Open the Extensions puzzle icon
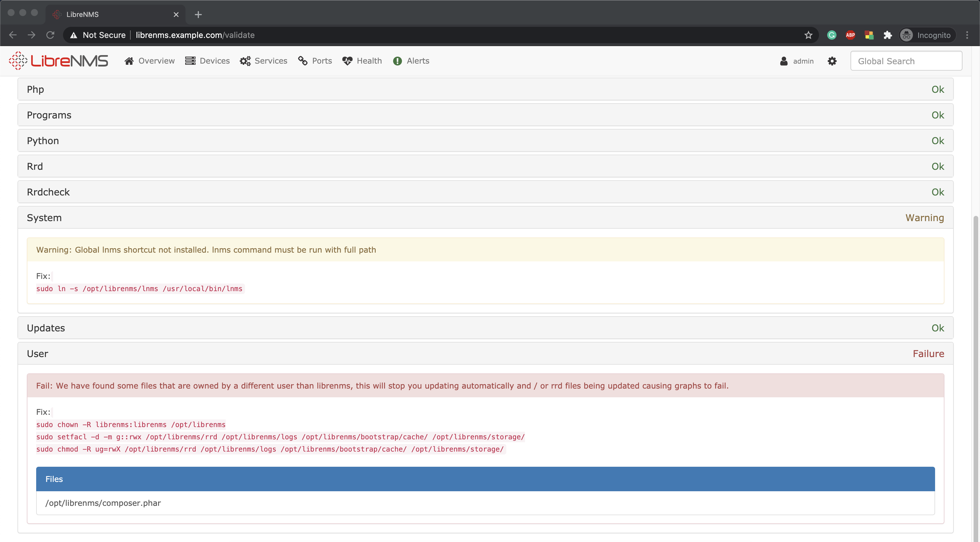This screenshot has height=542, width=980. click(888, 35)
